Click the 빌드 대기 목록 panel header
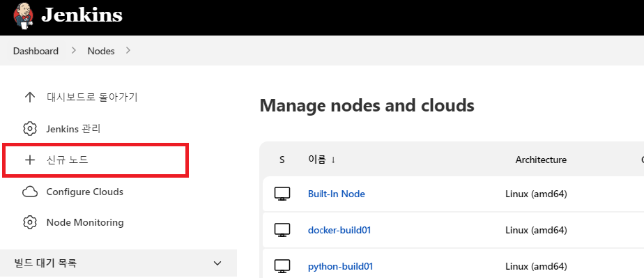The image size is (644, 278). (118, 263)
